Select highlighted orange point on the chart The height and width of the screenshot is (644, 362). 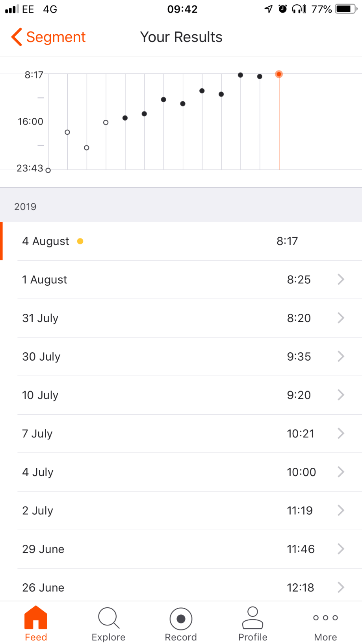click(279, 74)
